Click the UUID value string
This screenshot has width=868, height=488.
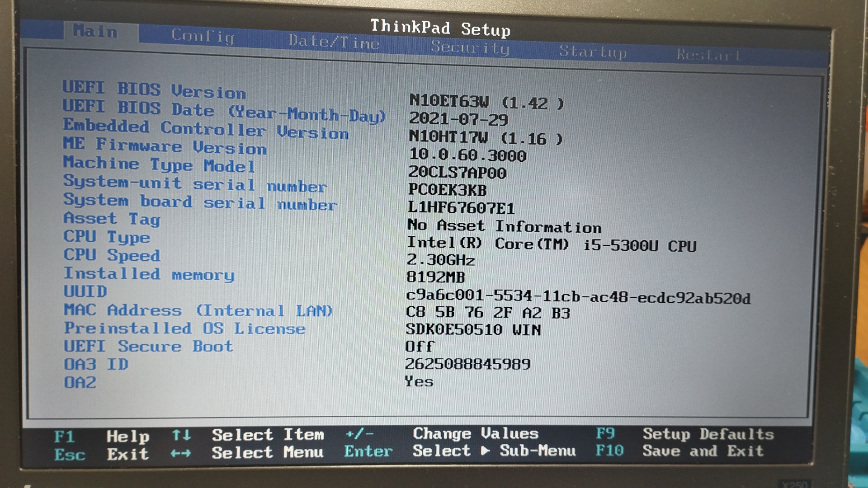pyautogui.click(x=578, y=296)
